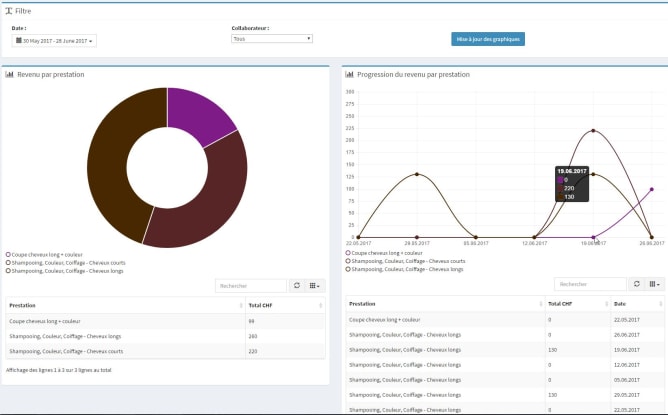Click the Filtre panel icon
The height and width of the screenshot is (415, 668).
(x=9, y=11)
